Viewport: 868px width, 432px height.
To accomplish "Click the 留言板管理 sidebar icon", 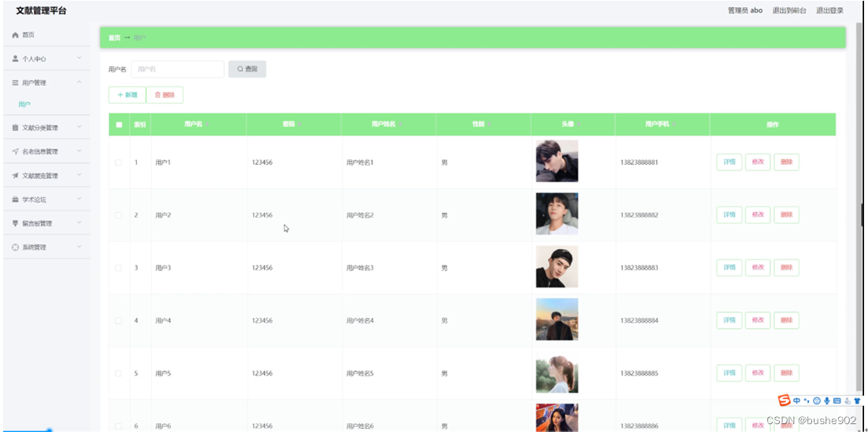I will tap(16, 224).
